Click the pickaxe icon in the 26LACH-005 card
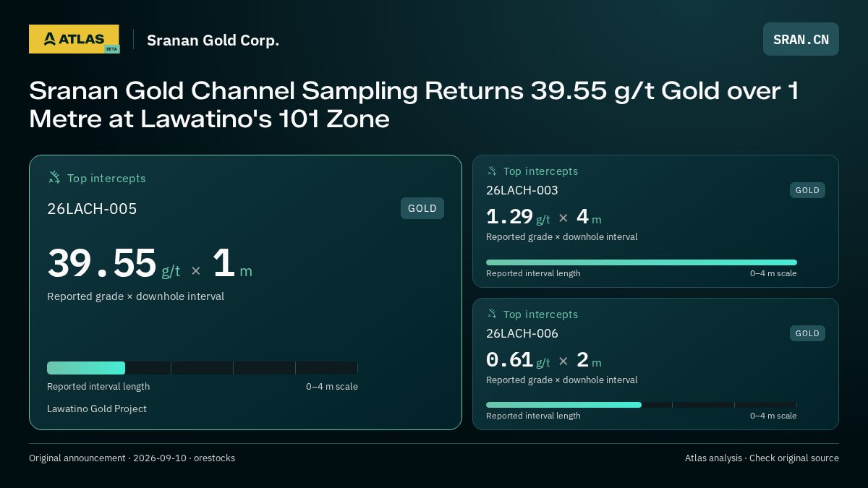 54,177
